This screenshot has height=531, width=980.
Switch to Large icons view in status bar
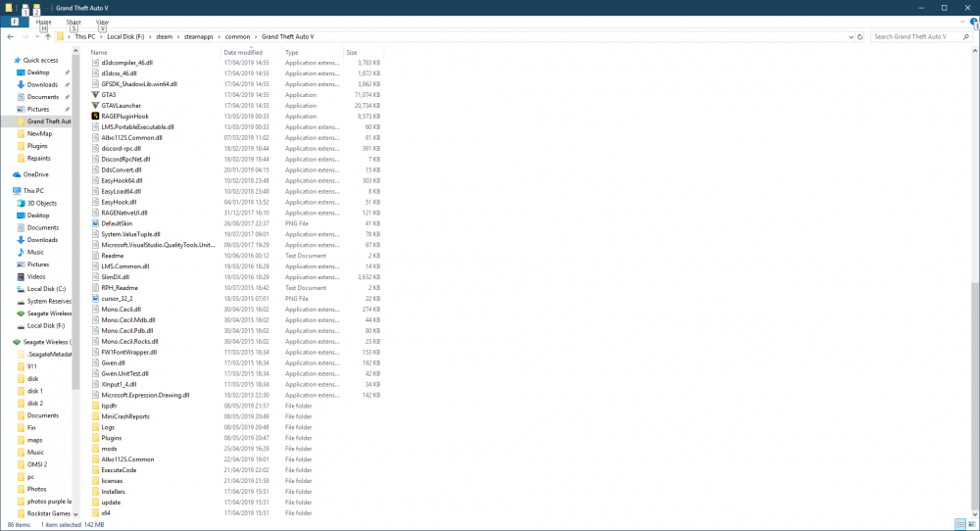click(x=971, y=525)
